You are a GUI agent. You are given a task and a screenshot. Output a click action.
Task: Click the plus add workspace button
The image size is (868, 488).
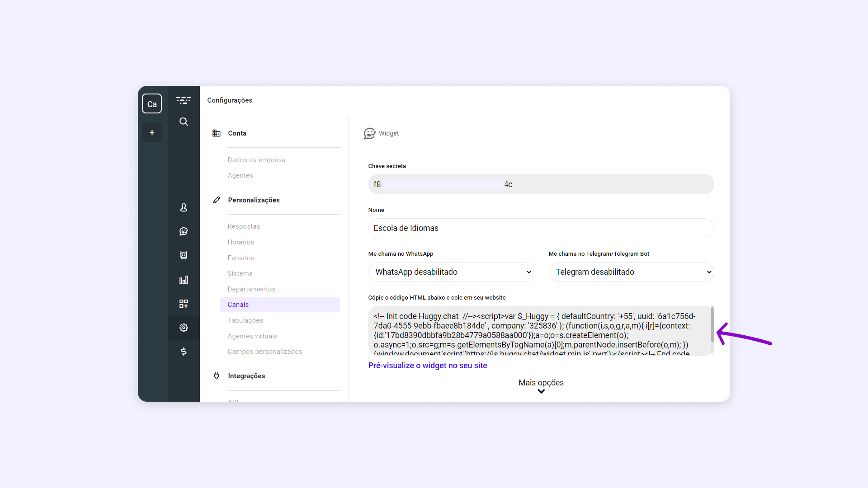(x=152, y=132)
